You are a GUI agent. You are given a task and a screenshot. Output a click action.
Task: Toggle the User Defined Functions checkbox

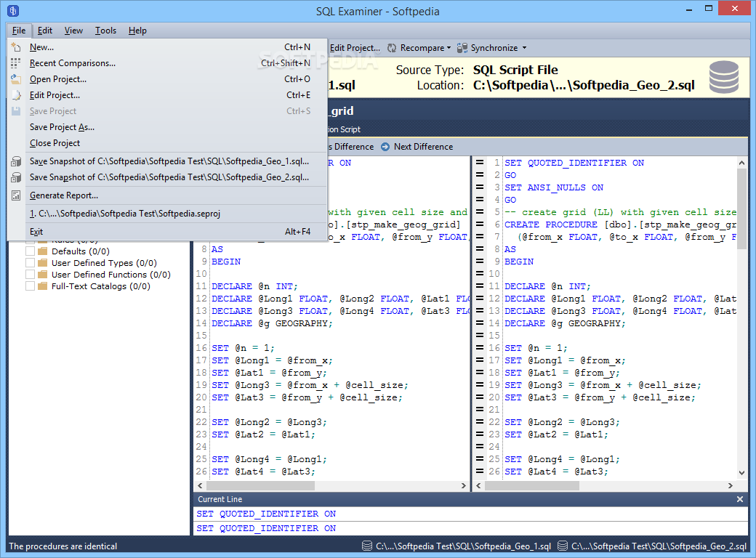point(30,275)
